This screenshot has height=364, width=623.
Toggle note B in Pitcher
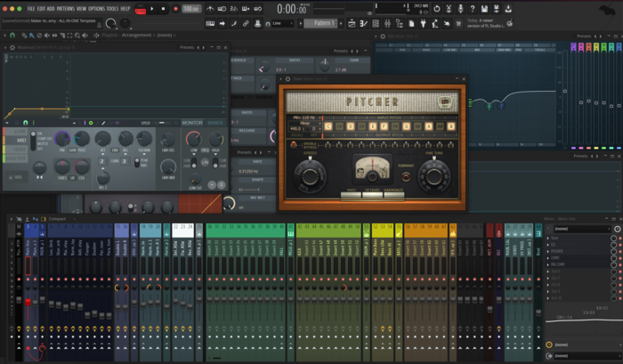tap(451, 126)
